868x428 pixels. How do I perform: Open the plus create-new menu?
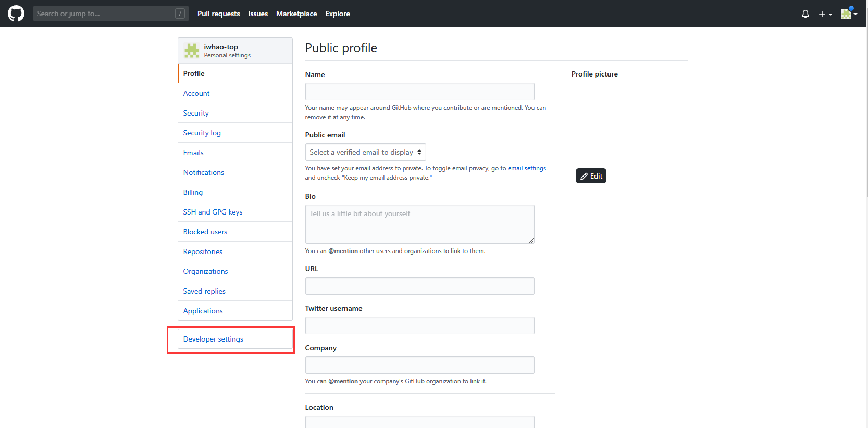click(x=825, y=14)
